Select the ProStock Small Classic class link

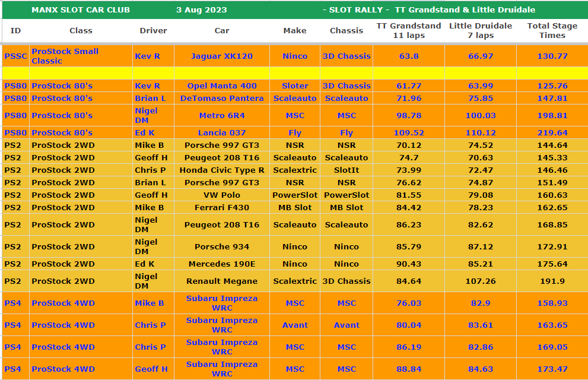tap(65, 56)
